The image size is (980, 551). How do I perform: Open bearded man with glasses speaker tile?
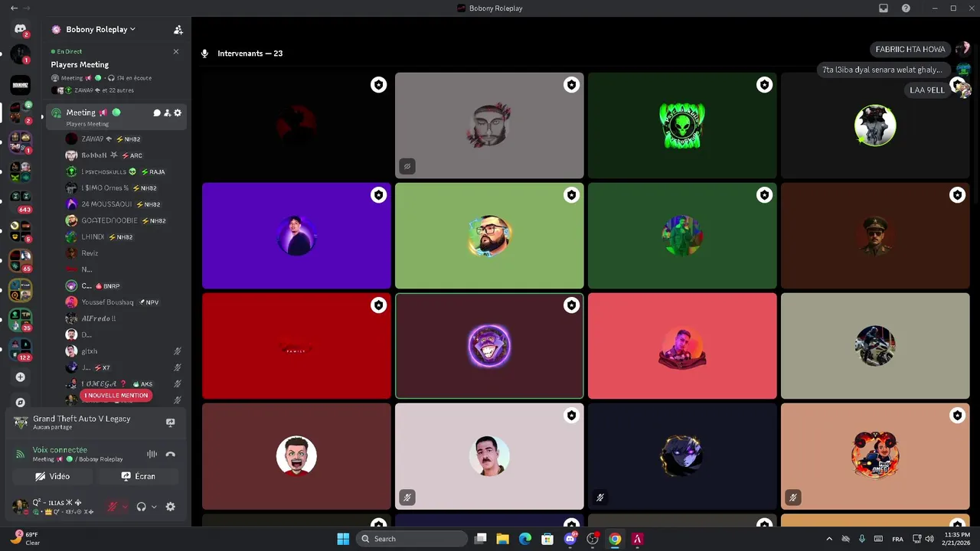click(489, 236)
